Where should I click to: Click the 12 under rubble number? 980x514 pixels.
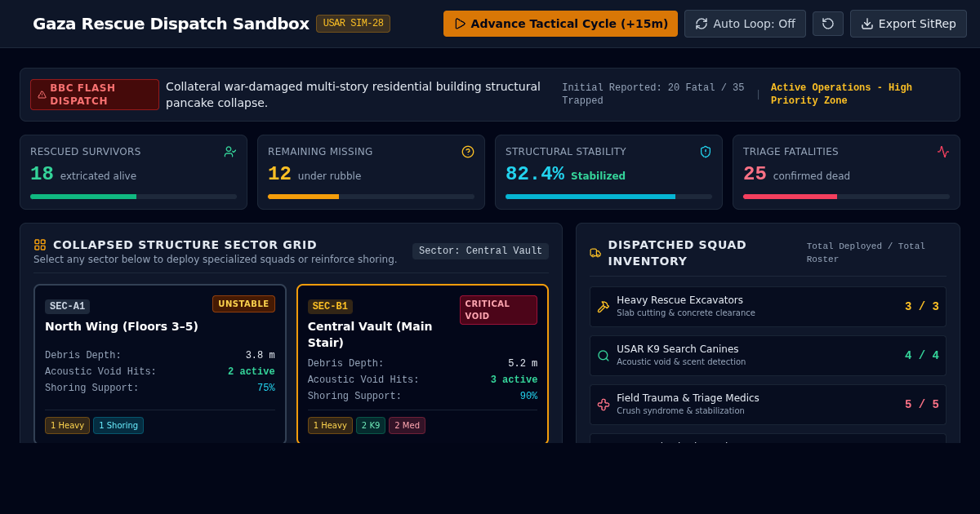point(279,174)
